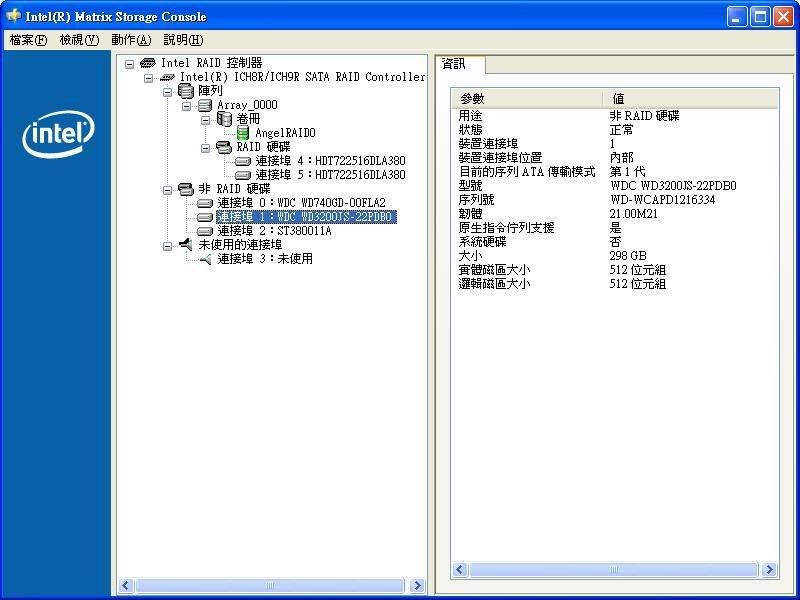The width and height of the screenshot is (800, 600).
Task: Click the drive icon for 連接埠 5
Action: pos(243,175)
